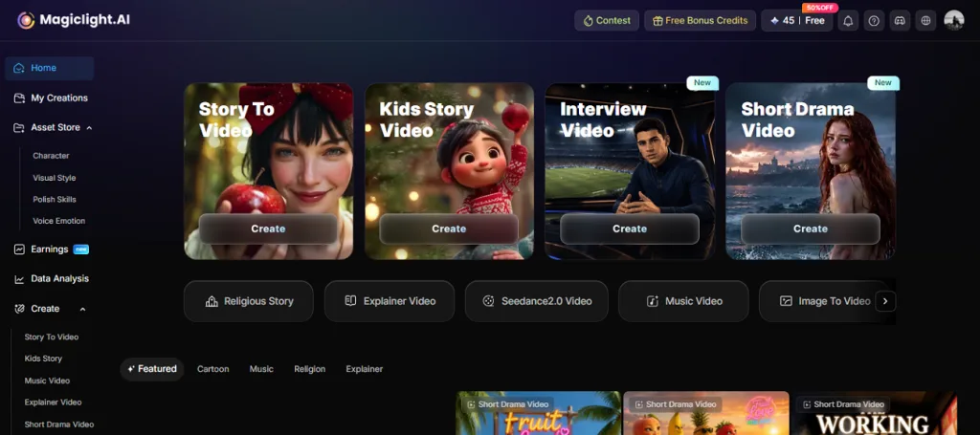The height and width of the screenshot is (435, 980).
Task: Choose the Seedance2.0 Video button
Action: [537, 301]
